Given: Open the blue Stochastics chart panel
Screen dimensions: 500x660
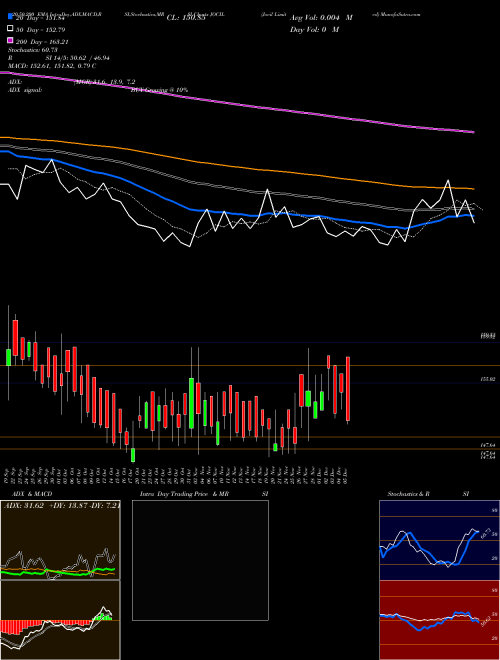Looking at the screenshot, I should (x=439, y=540).
